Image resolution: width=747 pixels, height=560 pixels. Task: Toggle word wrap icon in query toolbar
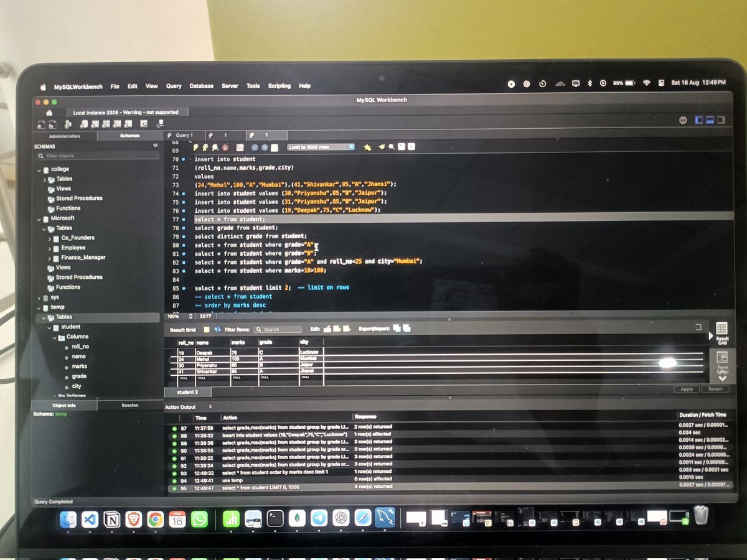pos(411,147)
